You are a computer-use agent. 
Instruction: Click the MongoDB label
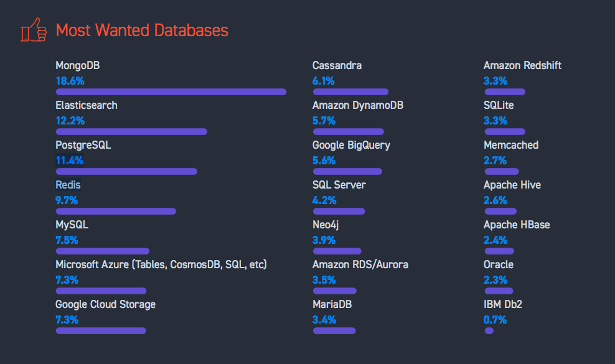click(78, 65)
